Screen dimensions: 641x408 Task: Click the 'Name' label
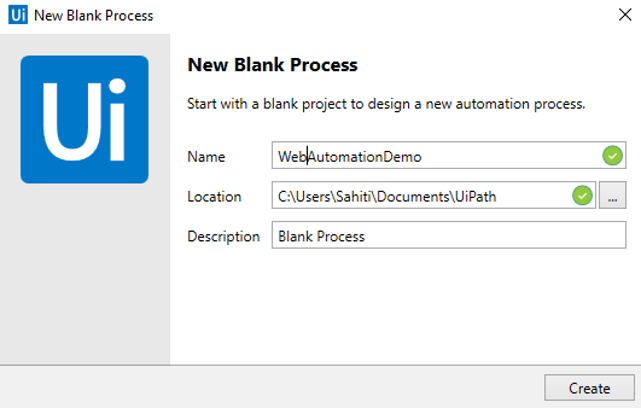(x=206, y=157)
